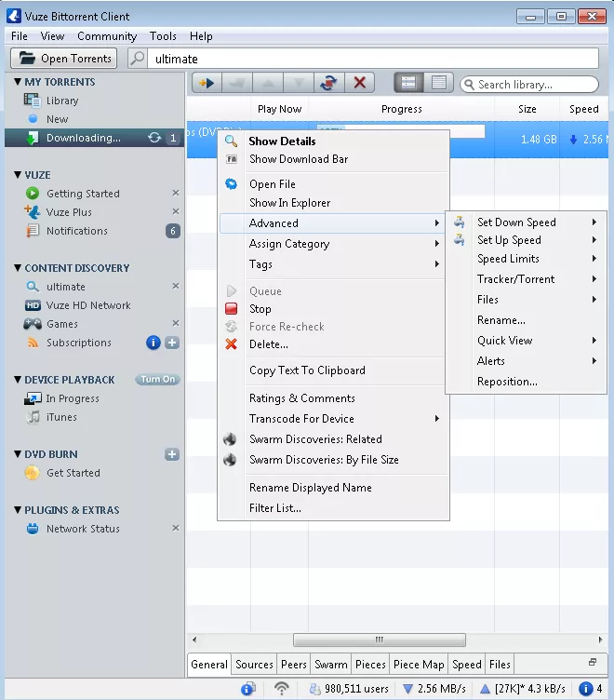This screenshot has width=614, height=700.
Task: Close the Vuze Plus sidebar entry
Action: click(176, 211)
